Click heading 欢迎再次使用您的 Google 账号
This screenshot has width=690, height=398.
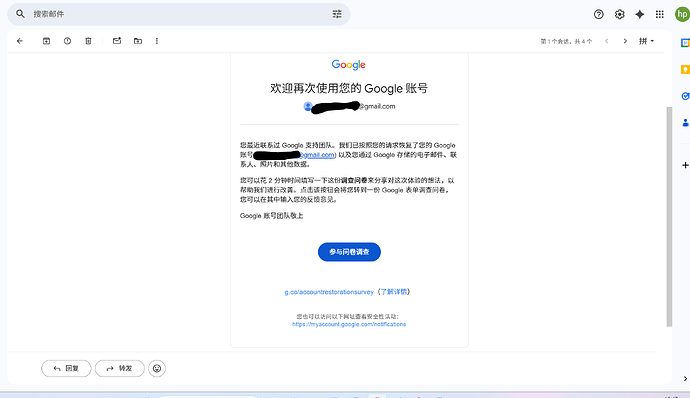(349, 88)
